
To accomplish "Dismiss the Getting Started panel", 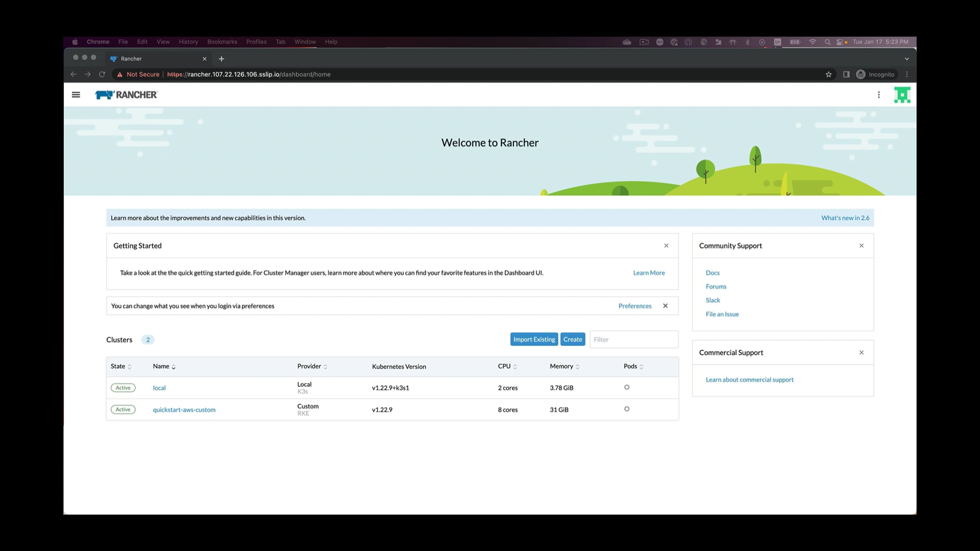I will point(666,246).
